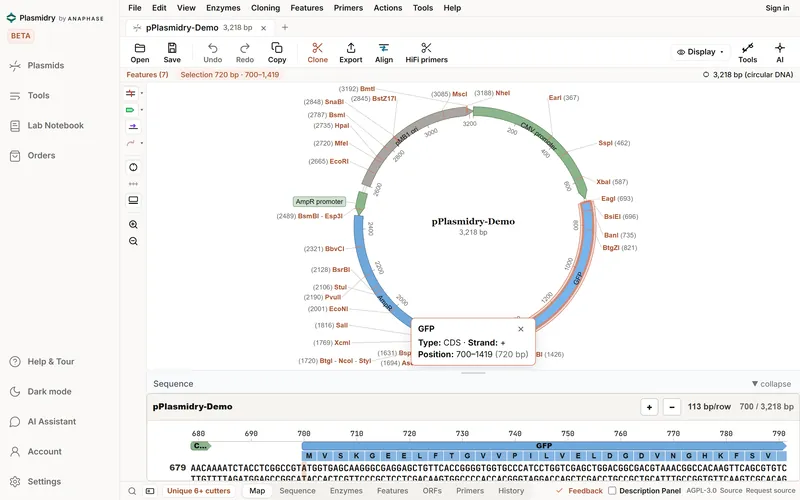Open the Cloning menu
The image size is (800, 500).
pyautogui.click(x=265, y=8)
